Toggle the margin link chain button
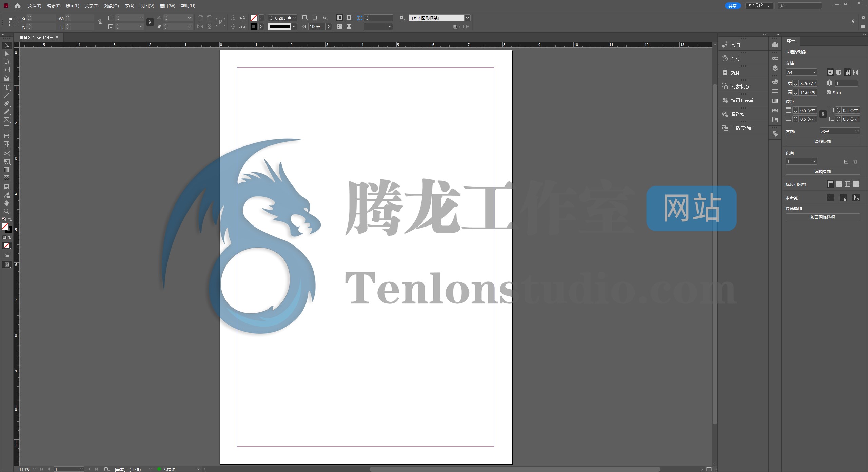The image size is (868, 472). [823, 114]
